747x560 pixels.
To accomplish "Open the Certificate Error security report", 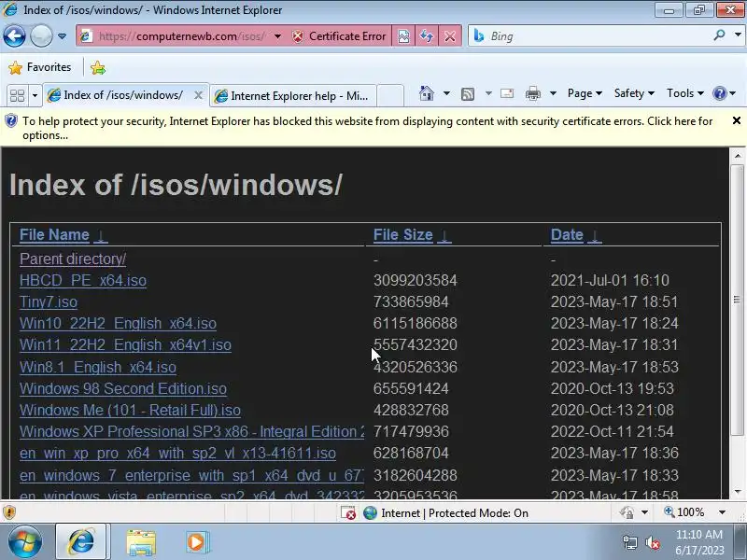I will 339,36.
